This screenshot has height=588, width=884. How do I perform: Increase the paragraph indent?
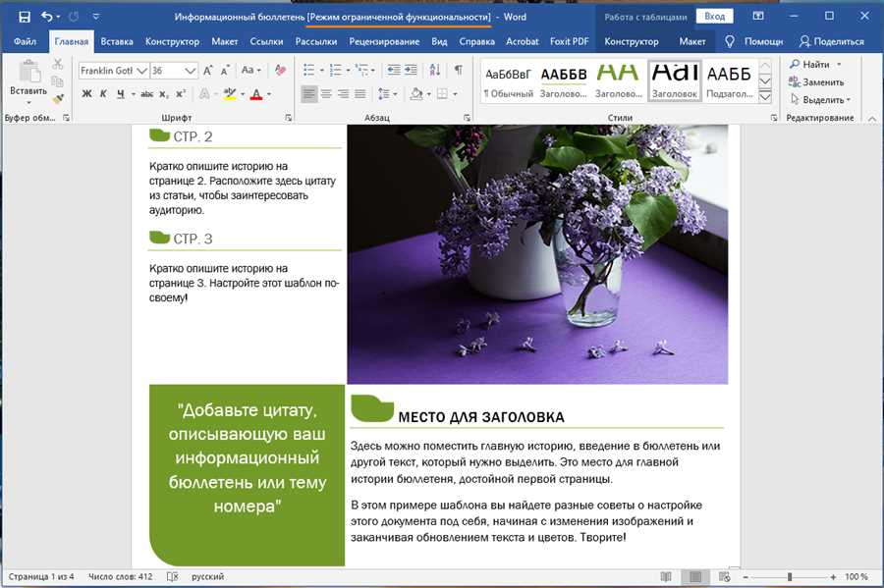[411, 71]
